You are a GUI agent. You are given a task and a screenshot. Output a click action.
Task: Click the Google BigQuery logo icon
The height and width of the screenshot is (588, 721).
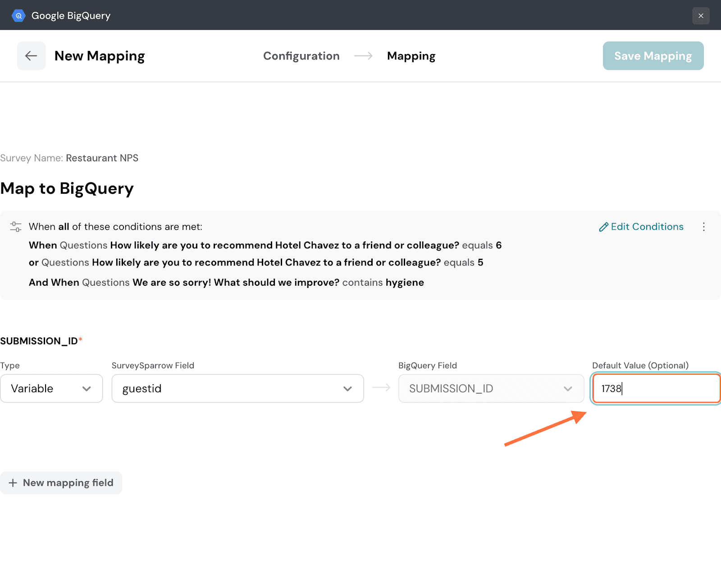(x=18, y=16)
